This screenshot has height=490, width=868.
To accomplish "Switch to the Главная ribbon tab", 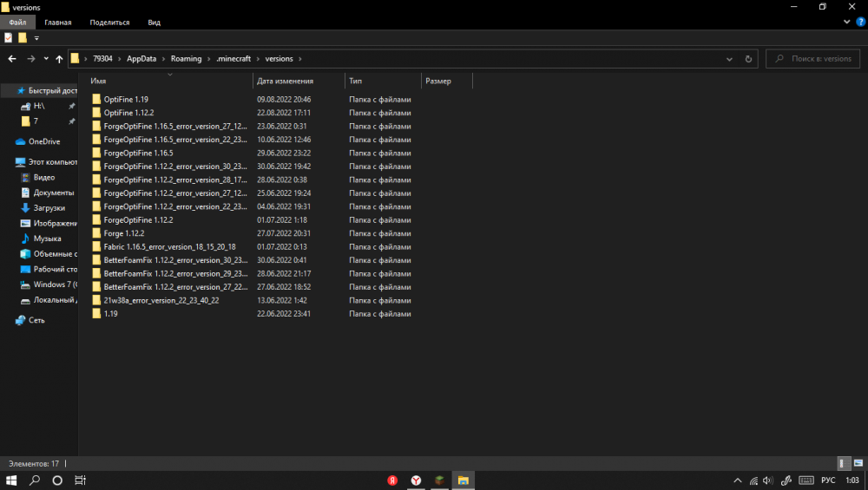I will pos(57,23).
